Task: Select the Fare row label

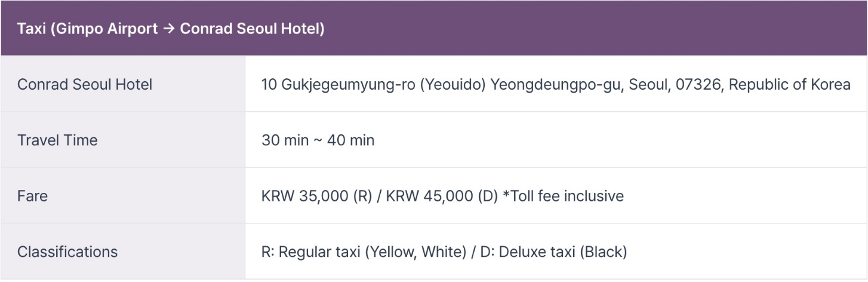Action: click(x=32, y=196)
